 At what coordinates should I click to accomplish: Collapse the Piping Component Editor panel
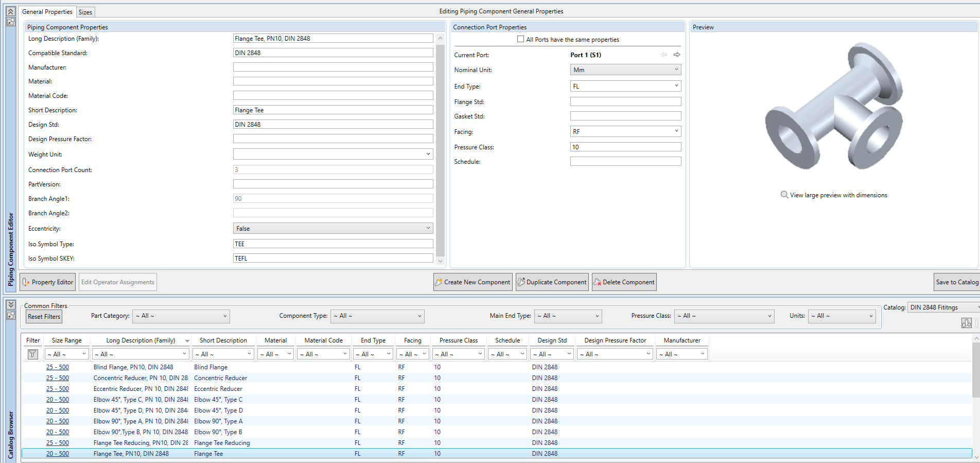coord(10,11)
